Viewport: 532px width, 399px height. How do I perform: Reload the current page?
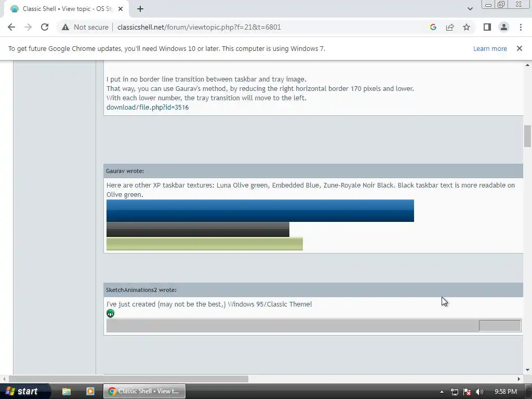tap(45, 27)
